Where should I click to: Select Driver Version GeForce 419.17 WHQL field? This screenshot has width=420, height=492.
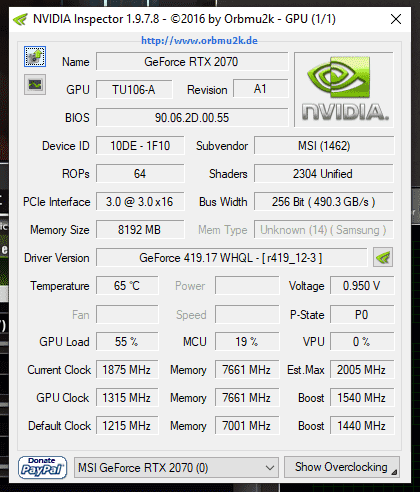tap(232, 258)
